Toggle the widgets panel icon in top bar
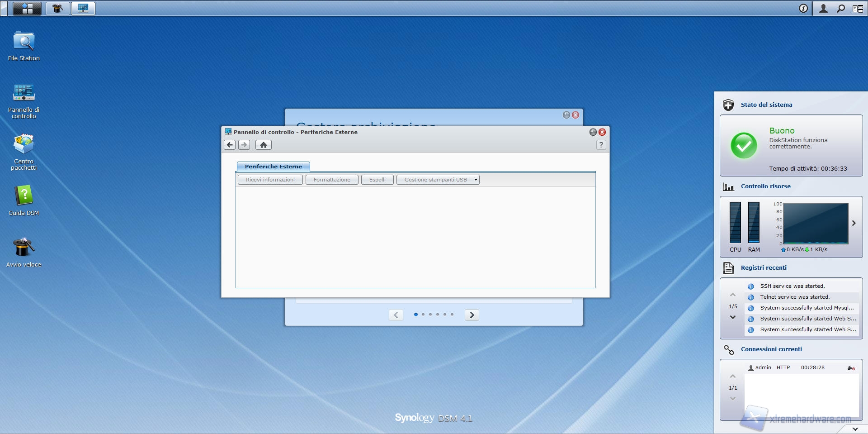The height and width of the screenshot is (434, 868). pyautogui.click(x=858, y=8)
